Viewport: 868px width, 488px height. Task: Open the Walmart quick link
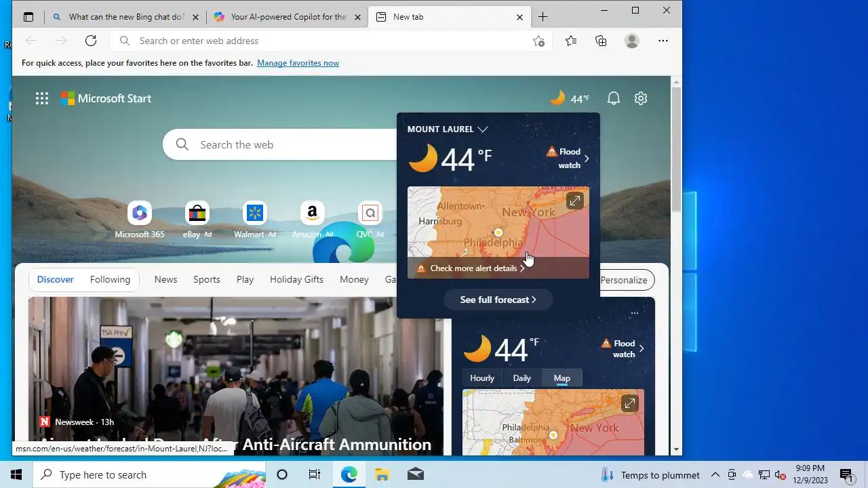[x=255, y=220]
